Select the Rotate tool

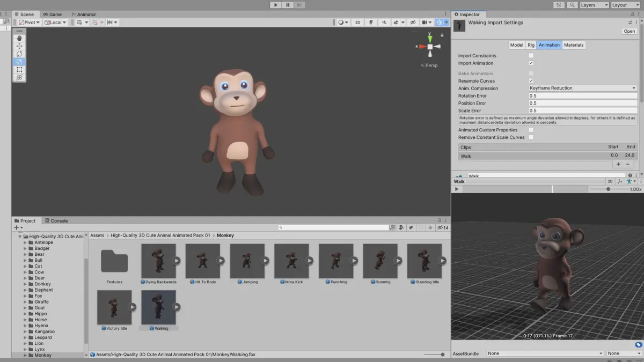[x=19, y=54]
